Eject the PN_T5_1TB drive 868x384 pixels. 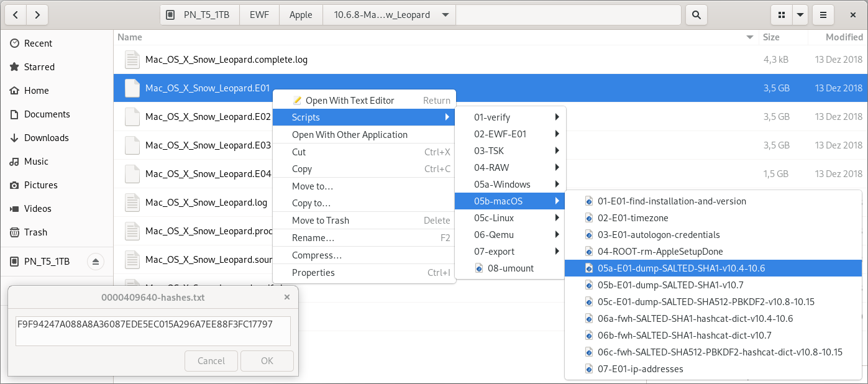coord(96,262)
